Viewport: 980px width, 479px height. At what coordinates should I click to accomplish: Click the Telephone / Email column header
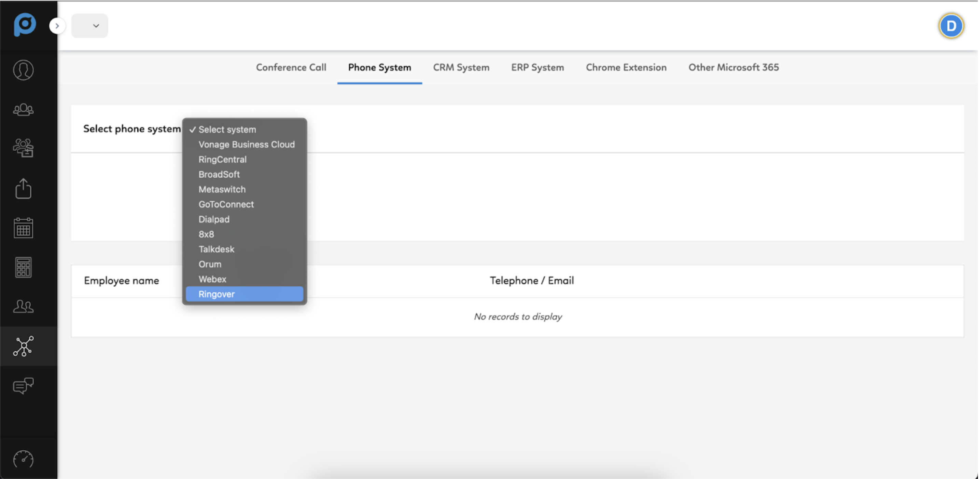pos(531,280)
